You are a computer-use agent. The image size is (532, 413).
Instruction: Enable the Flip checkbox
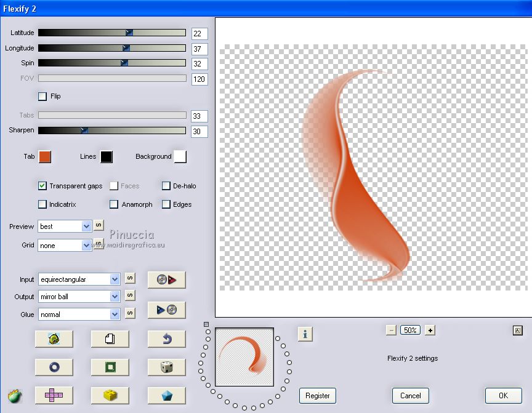(x=42, y=96)
